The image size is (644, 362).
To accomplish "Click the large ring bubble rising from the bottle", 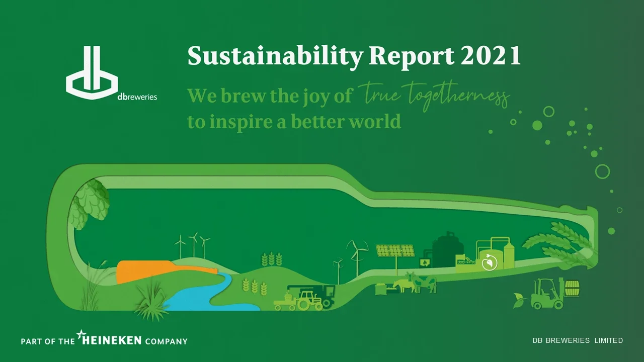I will [x=602, y=171].
